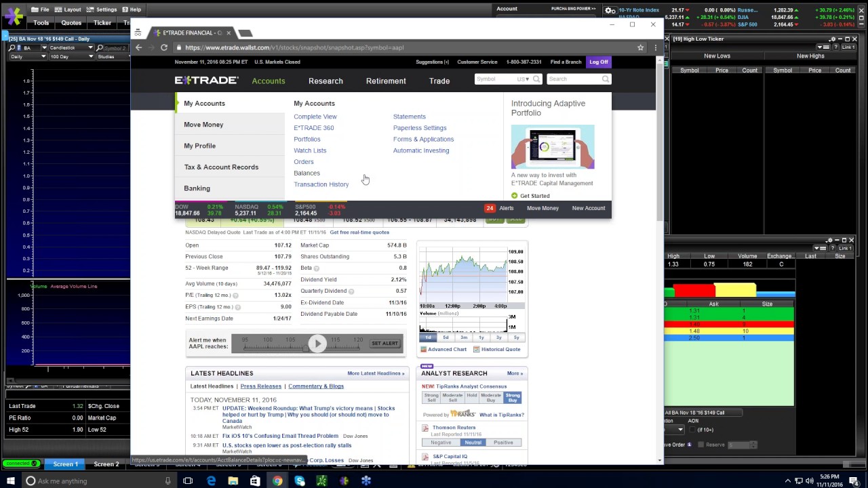
Task: Open the Chrome three-dot menu
Action: coord(655,47)
